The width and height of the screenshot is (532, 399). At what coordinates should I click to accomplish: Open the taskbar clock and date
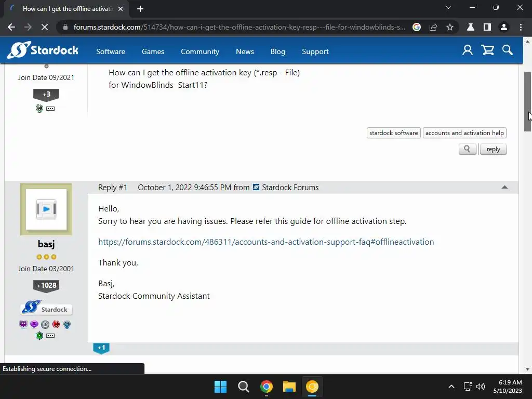[508, 387]
